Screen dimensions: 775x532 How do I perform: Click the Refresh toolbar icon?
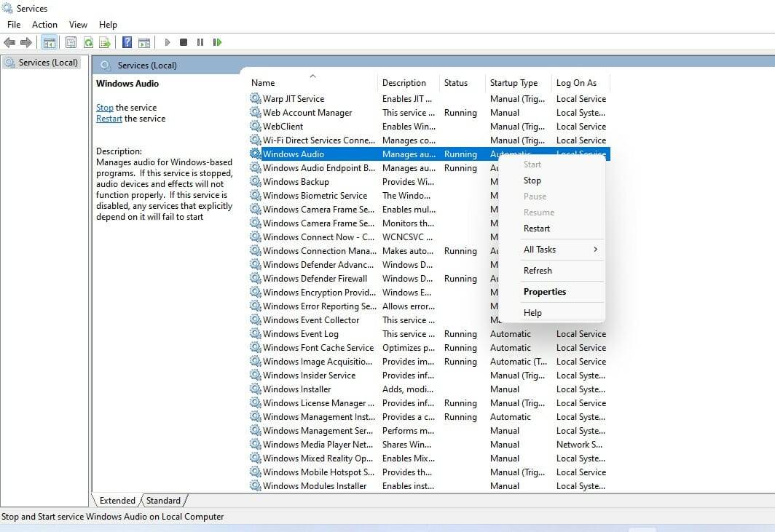pos(88,43)
